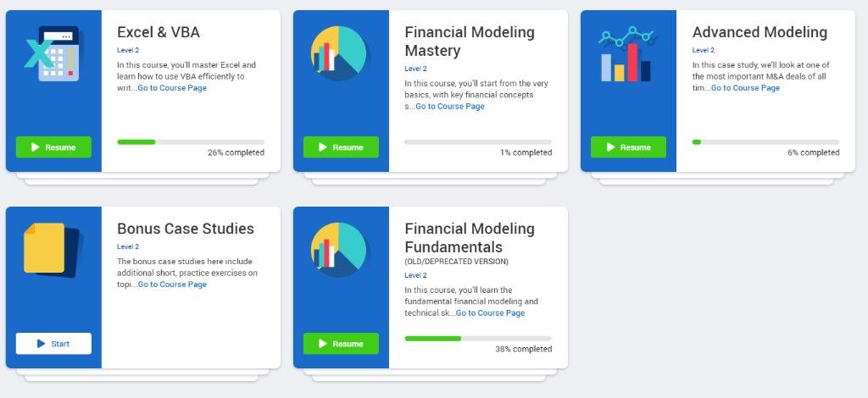This screenshot has height=398, width=868.
Task: Resume the Financial Modeling Fundamentals course
Action: pyautogui.click(x=341, y=344)
